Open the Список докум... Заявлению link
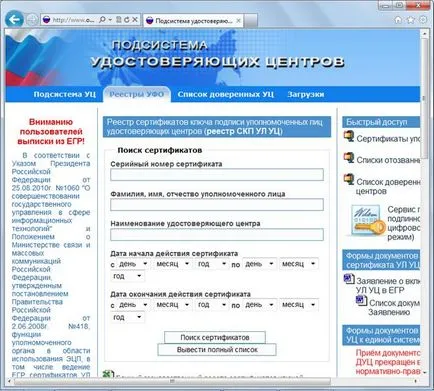Image resolution: width=434 pixels, height=391 pixels. click(394, 307)
